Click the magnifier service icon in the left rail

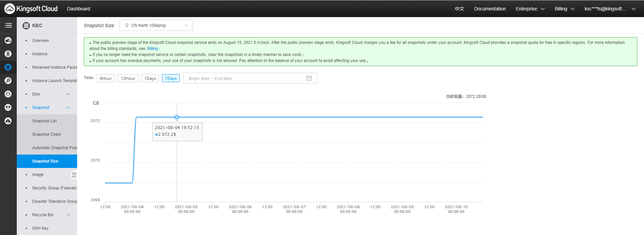coord(8,80)
